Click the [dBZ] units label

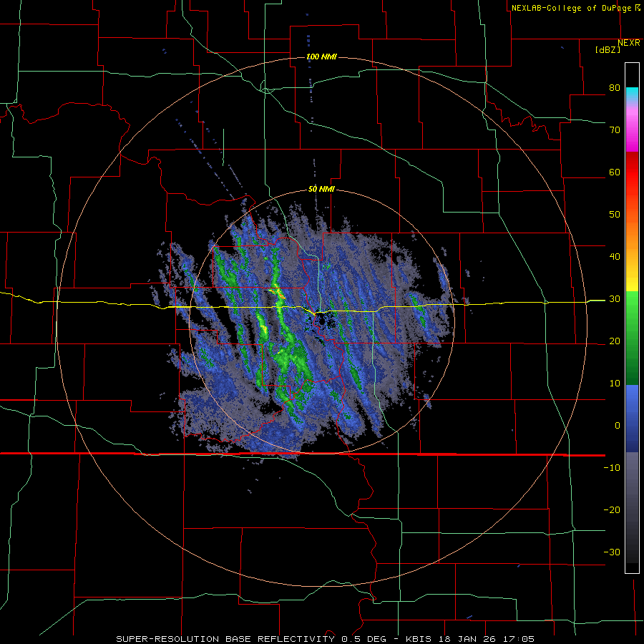tap(608, 49)
